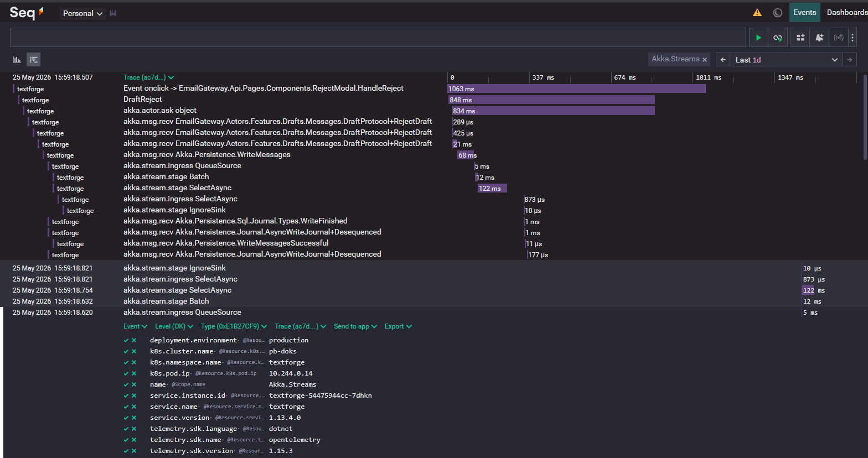Click checkmark beside name Akka.Streams
Viewport: 868px width, 458px height.
click(x=126, y=384)
